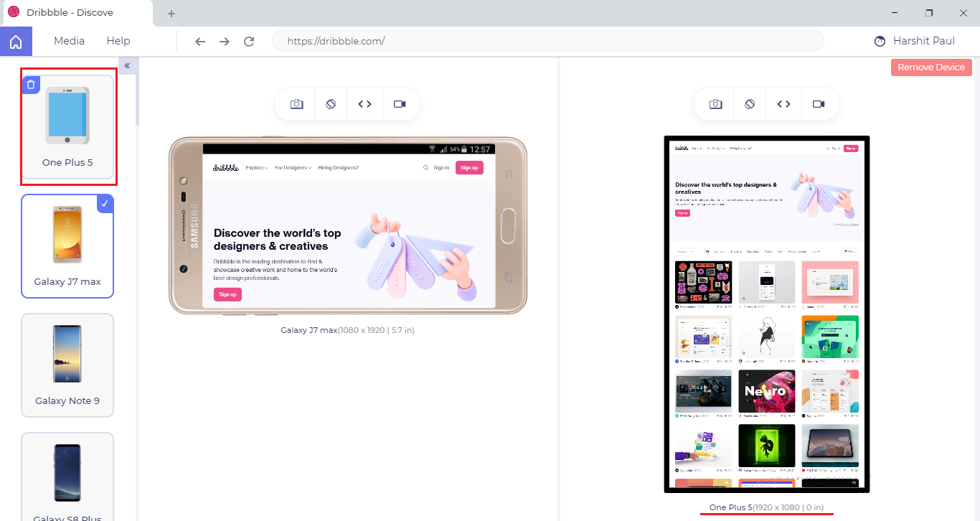Take screenshot of Galaxy J7 max device

296,104
